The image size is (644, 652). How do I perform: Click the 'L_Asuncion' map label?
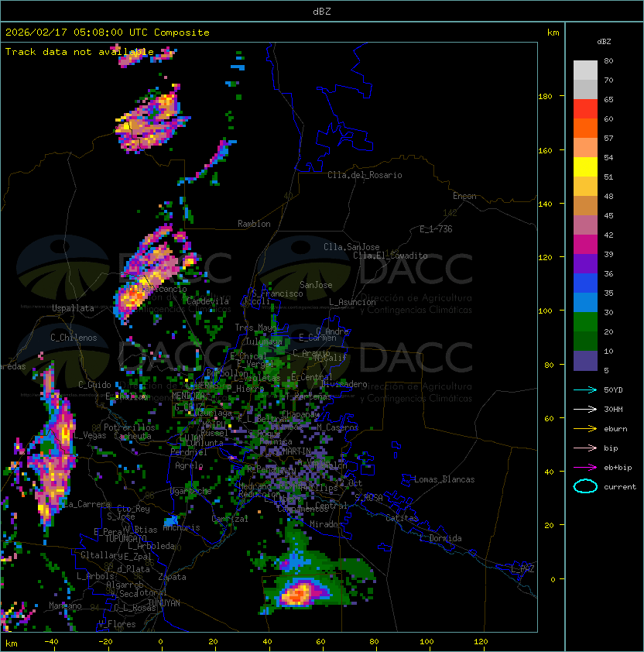pyautogui.click(x=352, y=302)
